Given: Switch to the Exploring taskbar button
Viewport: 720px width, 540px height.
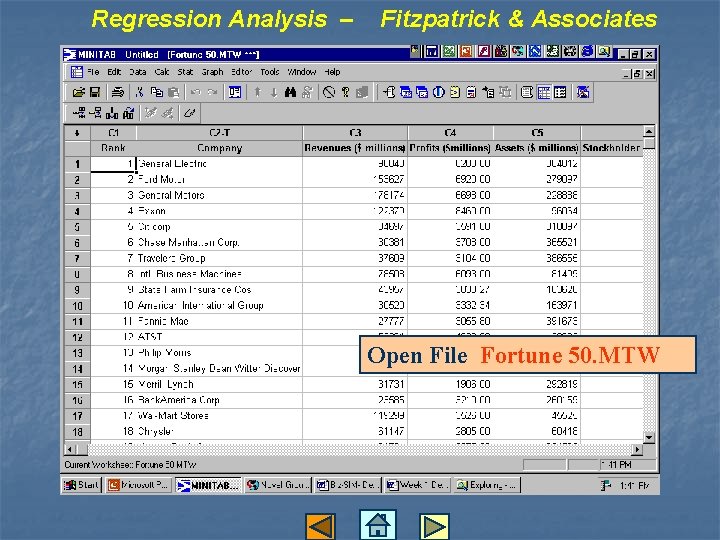Looking at the screenshot, I should coord(487,485).
